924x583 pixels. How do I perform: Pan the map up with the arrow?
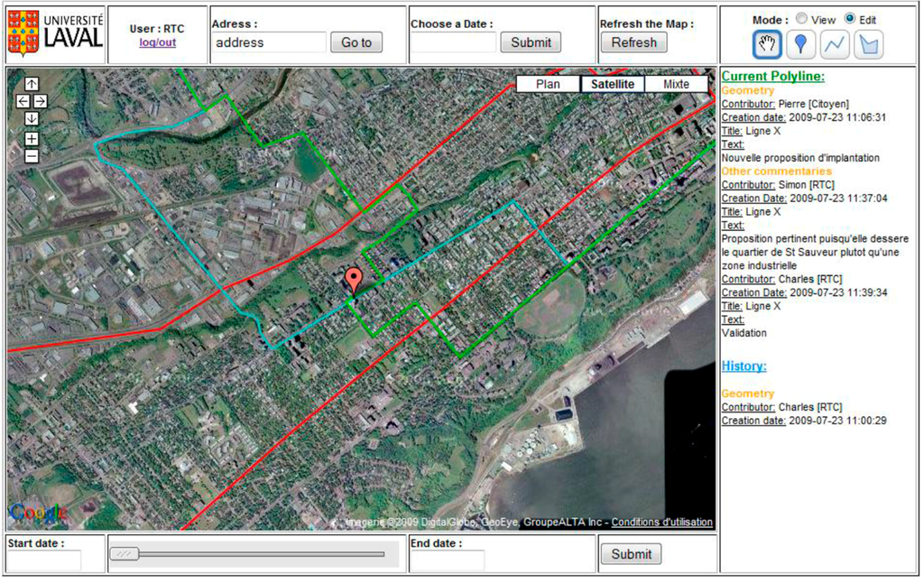(32, 84)
